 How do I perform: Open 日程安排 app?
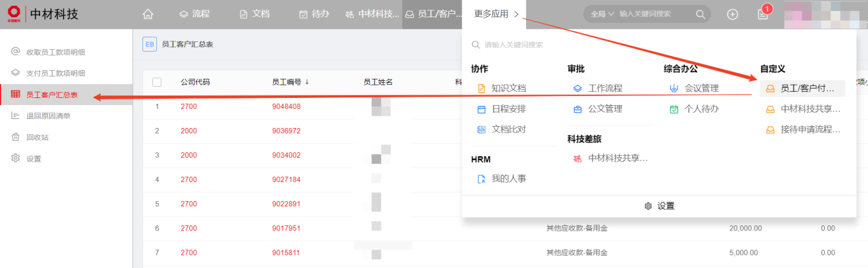coord(502,109)
